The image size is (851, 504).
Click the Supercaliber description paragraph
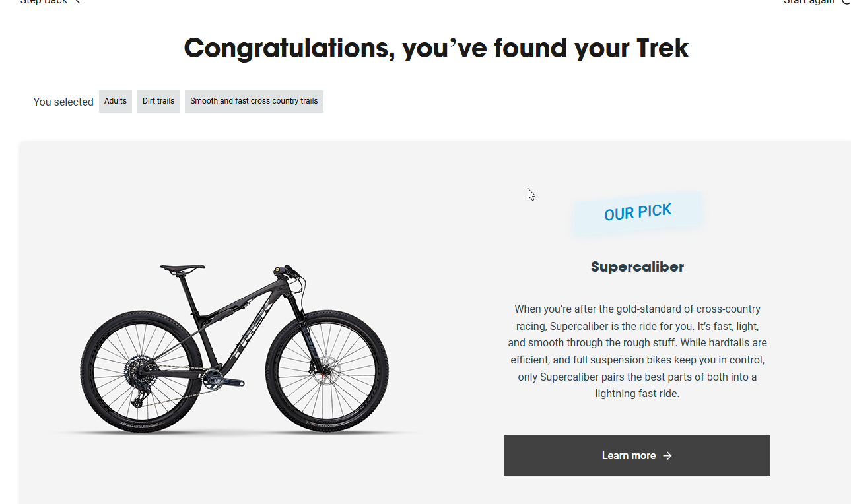(x=637, y=351)
